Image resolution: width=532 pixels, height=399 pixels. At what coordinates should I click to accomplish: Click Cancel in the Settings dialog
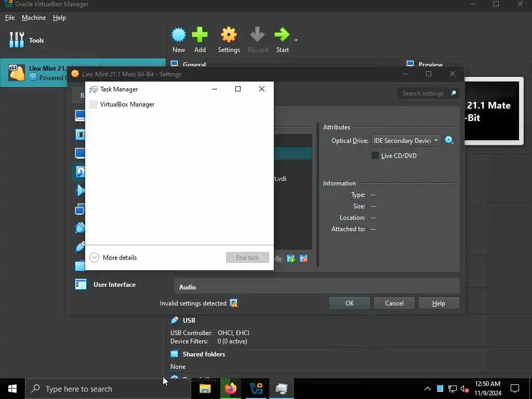point(394,303)
